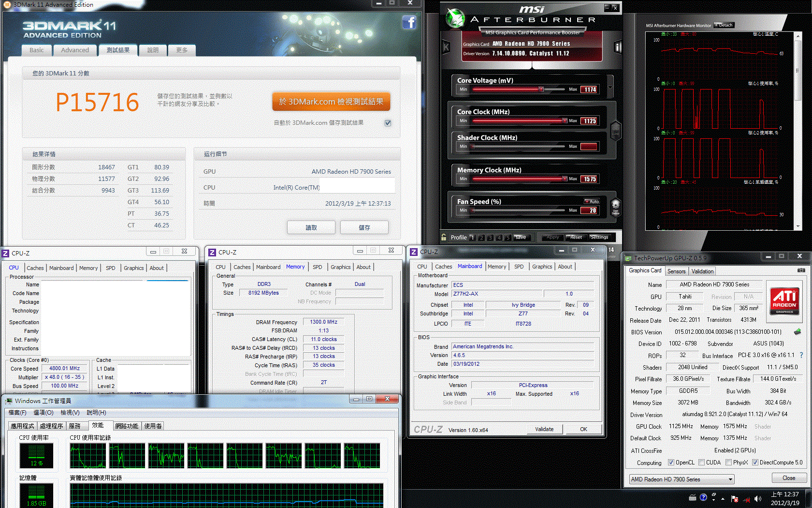Open GPU-Z Validation tab
The height and width of the screenshot is (508, 812).
click(x=702, y=271)
